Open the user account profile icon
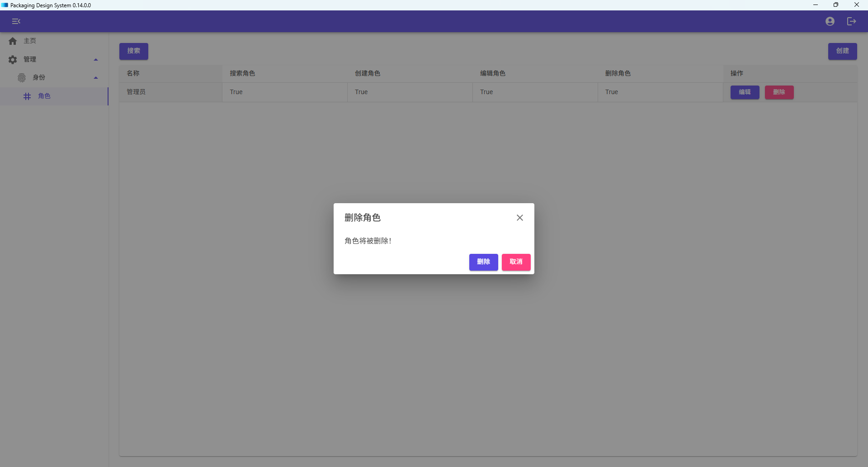This screenshot has height=467, width=868. pyautogui.click(x=830, y=21)
